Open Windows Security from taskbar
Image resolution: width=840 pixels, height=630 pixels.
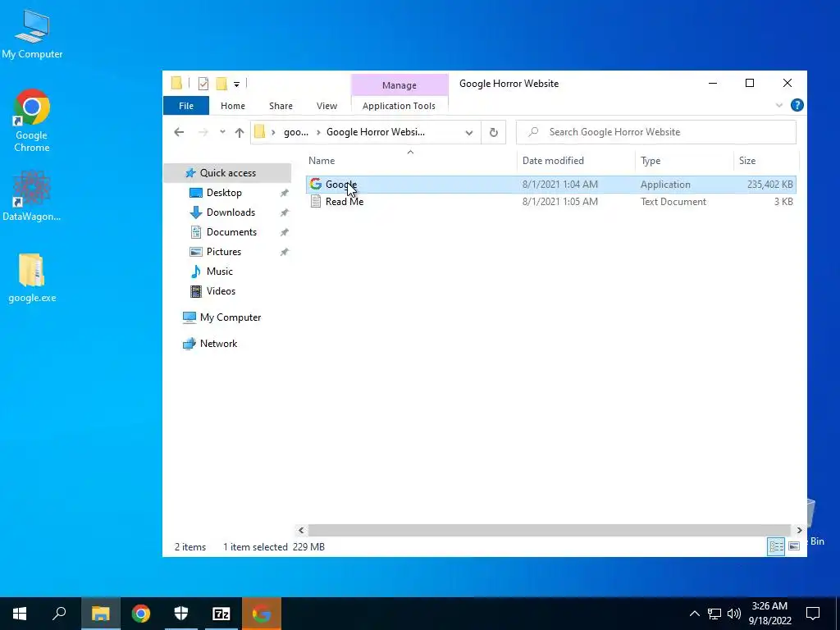tap(181, 614)
